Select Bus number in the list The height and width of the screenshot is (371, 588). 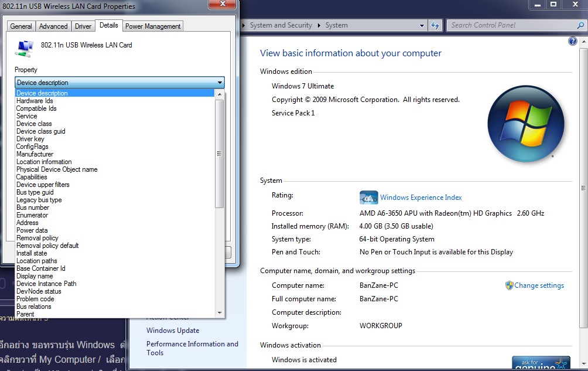(x=115, y=207)
